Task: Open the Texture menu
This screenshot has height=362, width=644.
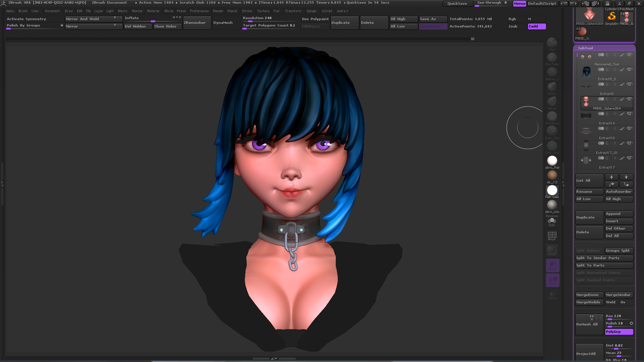Action: pyautogui.click(x=263, y=11)
